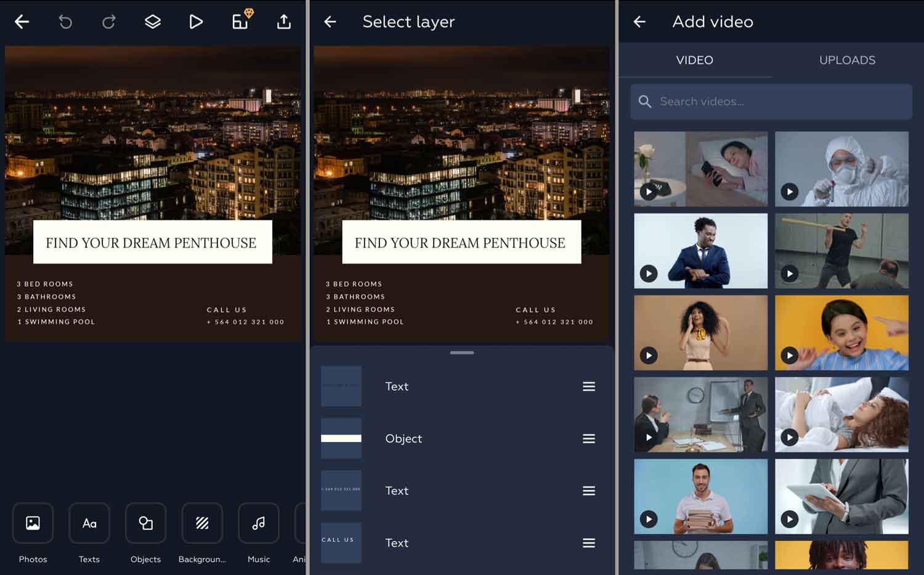924x575 pixels.
Task: Select the laughing child on yellow video
Action: pos(841,332)
